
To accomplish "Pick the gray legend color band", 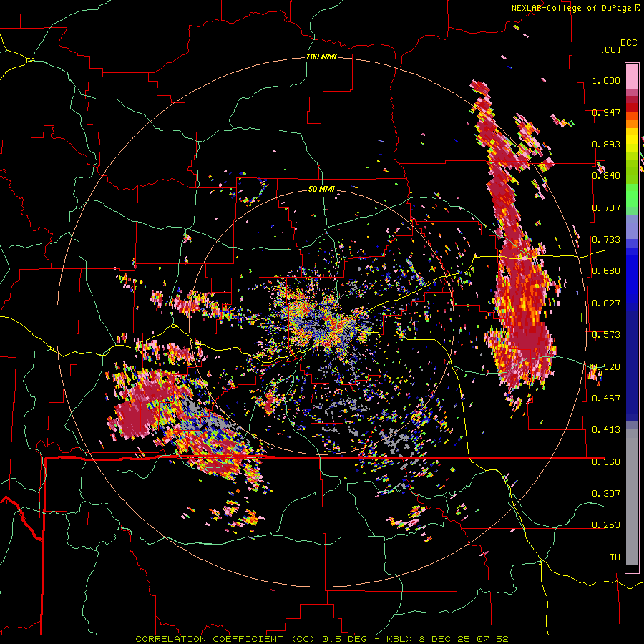I will (x=632, y=497).
